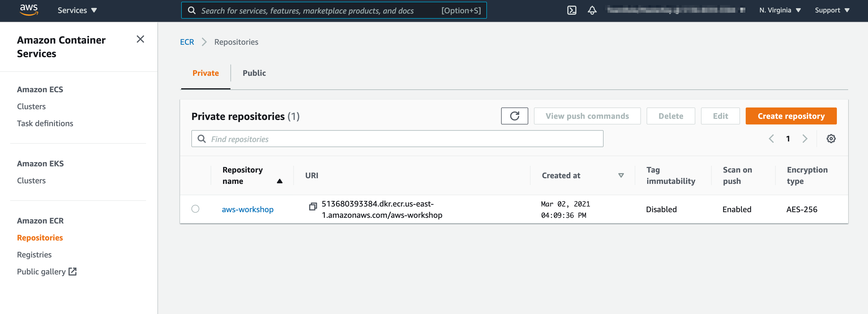Click the Amazon EKS sidebar heading
The width and height of the screenshot is (868, 314).
pos(40,164)
